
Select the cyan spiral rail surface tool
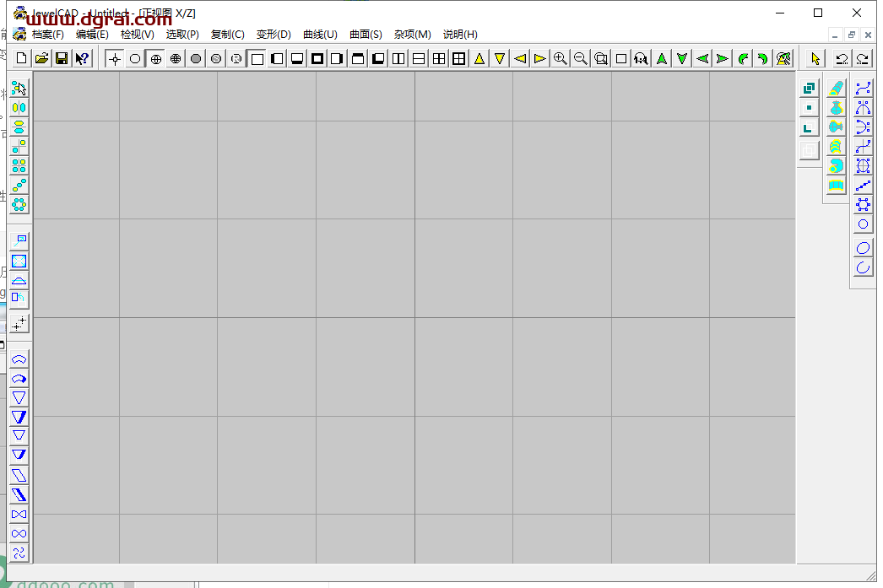click(x=837, y=166)
